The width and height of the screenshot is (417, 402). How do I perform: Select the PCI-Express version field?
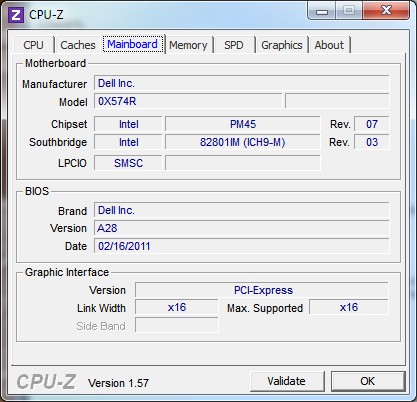(x=262, y=290)
